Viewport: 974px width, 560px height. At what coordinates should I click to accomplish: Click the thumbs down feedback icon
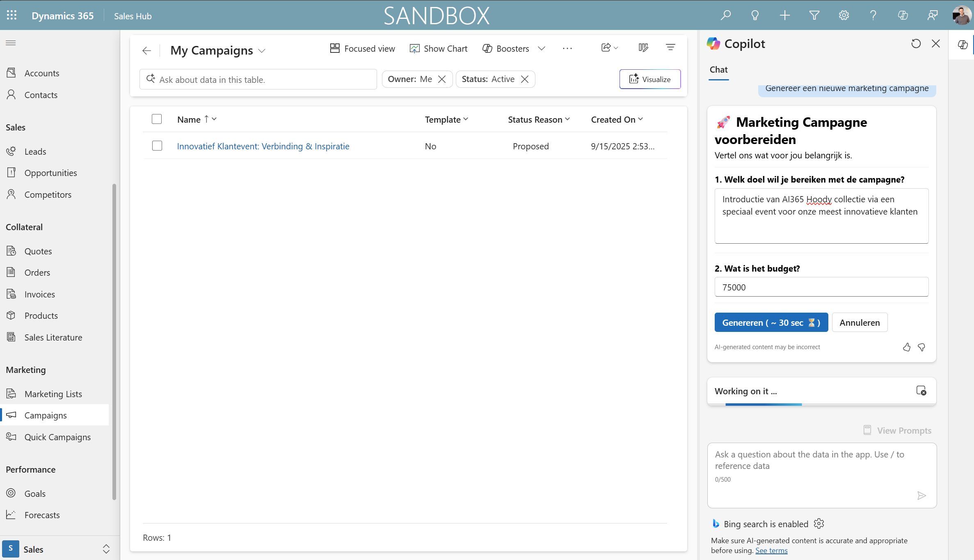click(x=921, y=347)
